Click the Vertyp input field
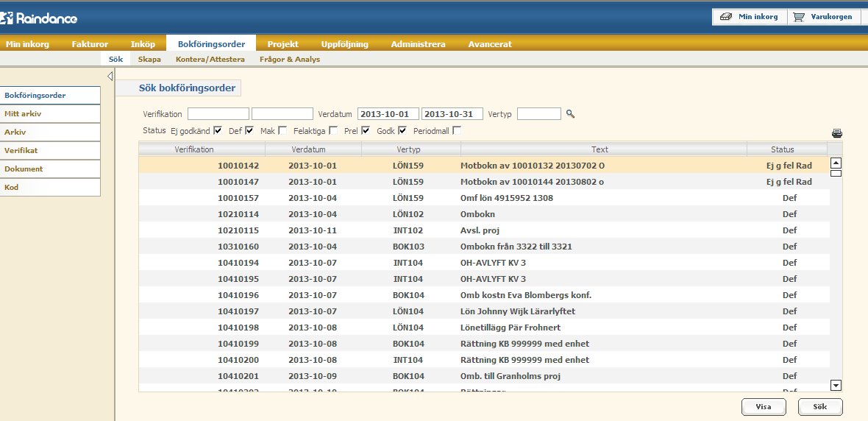 539,113
